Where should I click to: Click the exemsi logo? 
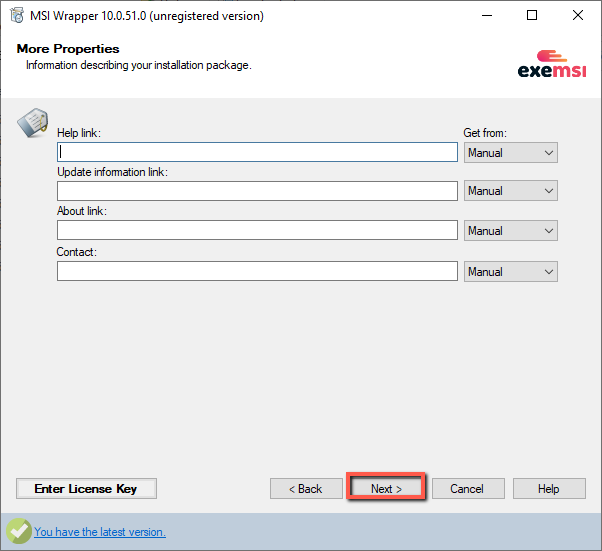point(552,64)
